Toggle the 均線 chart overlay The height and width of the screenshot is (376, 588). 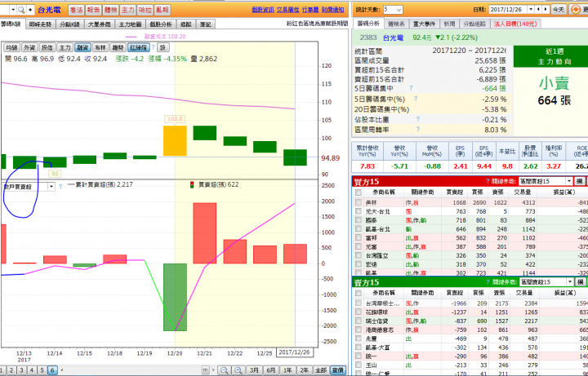[x=12, y=47]
